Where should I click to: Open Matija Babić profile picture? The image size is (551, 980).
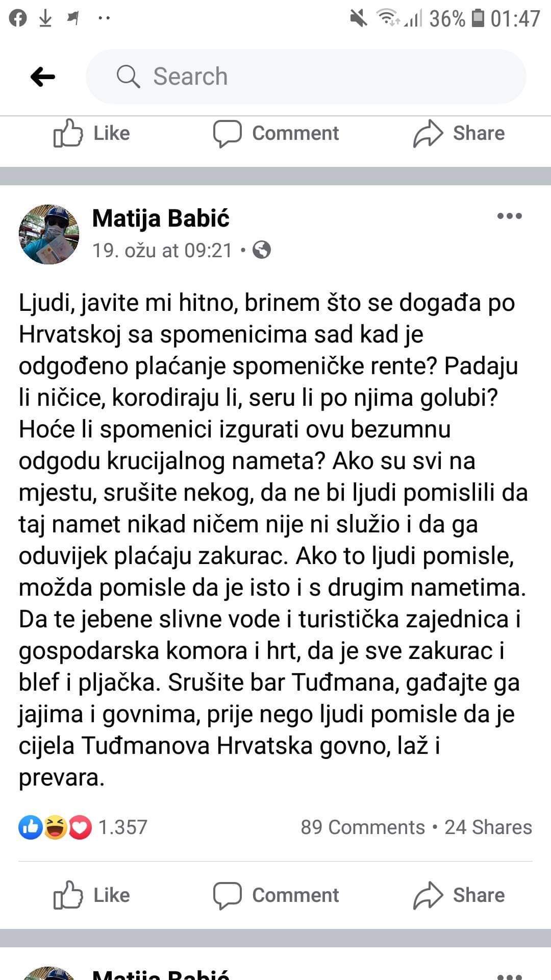coord(49,234)
